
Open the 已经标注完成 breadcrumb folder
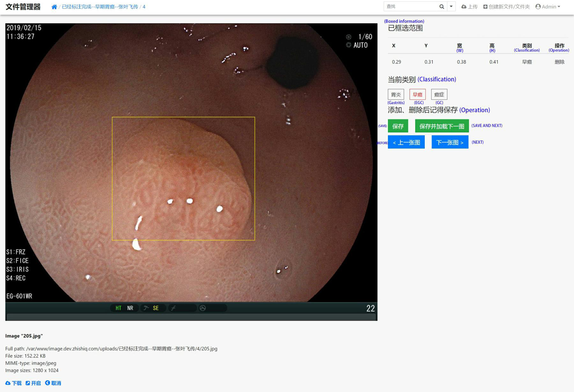coord(100,7)
